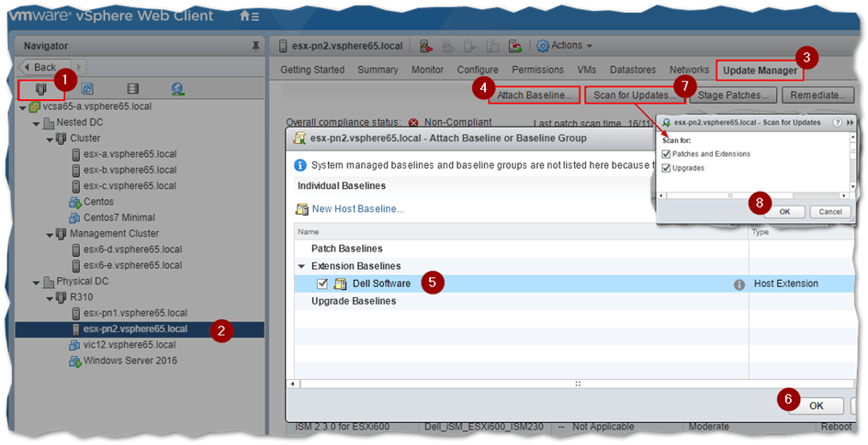Open the Datastores tab
The image size is (868, 445).
(633, 70)
